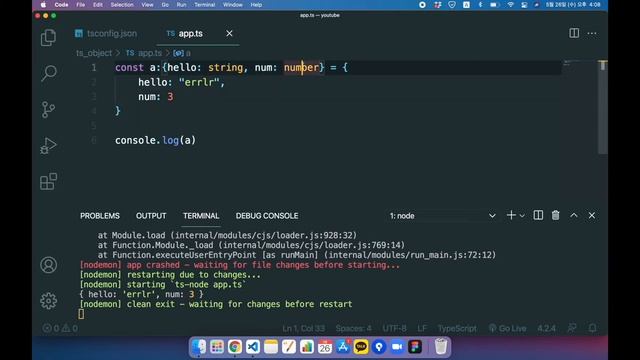Viewport: 640px width, 360px height.
Task: Open the Go menu
Action: tap(165, 5)
